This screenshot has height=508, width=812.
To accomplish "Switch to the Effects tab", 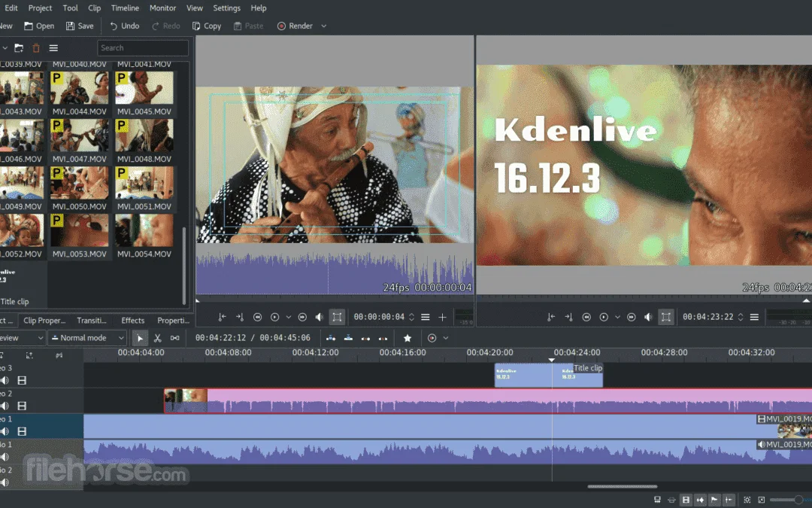I will tap(132, 321).
